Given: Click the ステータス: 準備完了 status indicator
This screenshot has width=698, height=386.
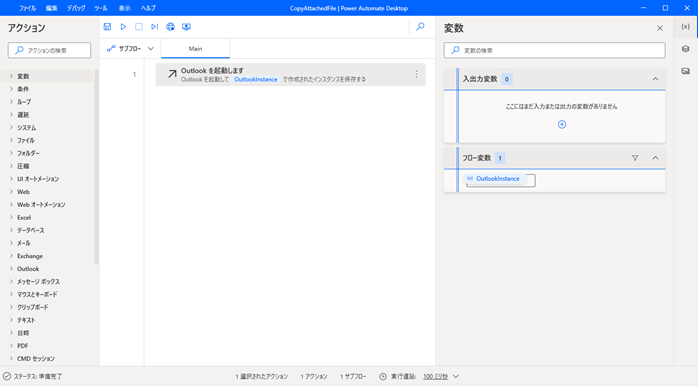Looking at the screenshot, I should (33, 377).
